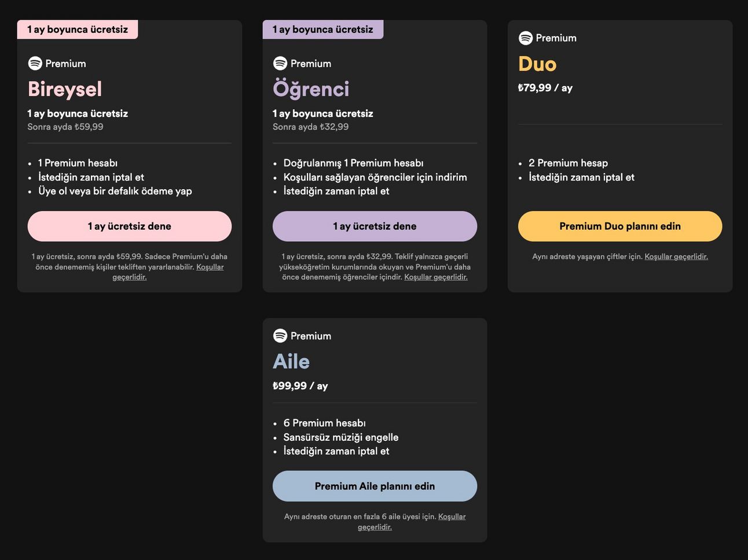The height and width of the screenshot is (560, 748).
Task: Click the blue 'Aile' plan title
Action: point(291,362)
